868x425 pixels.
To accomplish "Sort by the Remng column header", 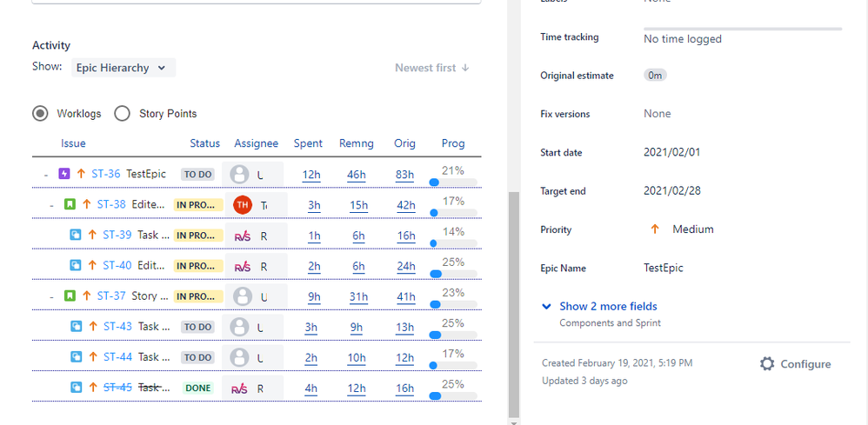I will click(x=357, y=143).
